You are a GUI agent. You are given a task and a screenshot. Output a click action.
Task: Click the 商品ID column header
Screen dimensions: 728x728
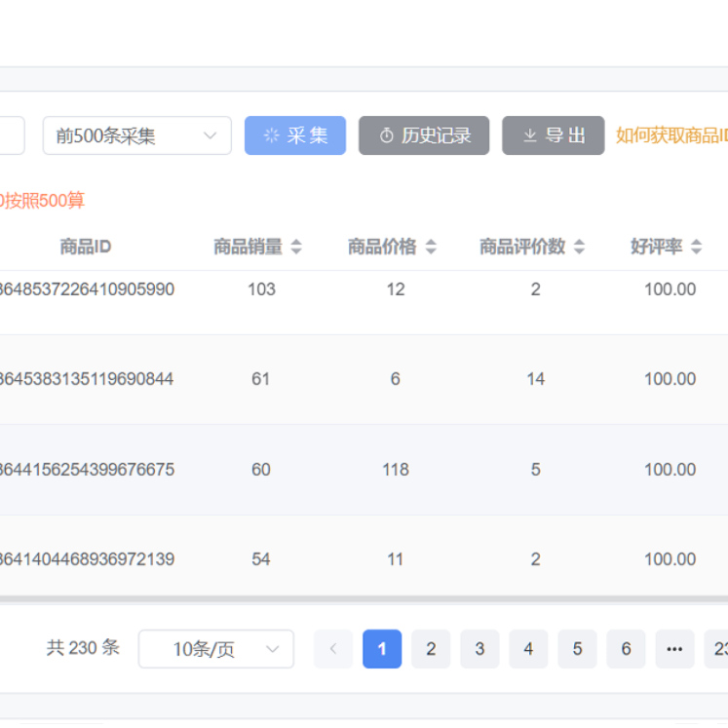coord(86,246)
